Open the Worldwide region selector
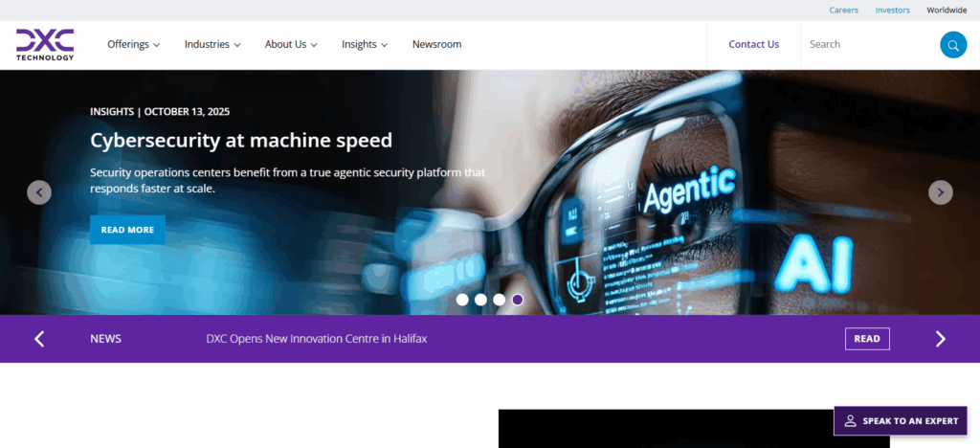This screenshot has width=980, height=448. (947, 10)
